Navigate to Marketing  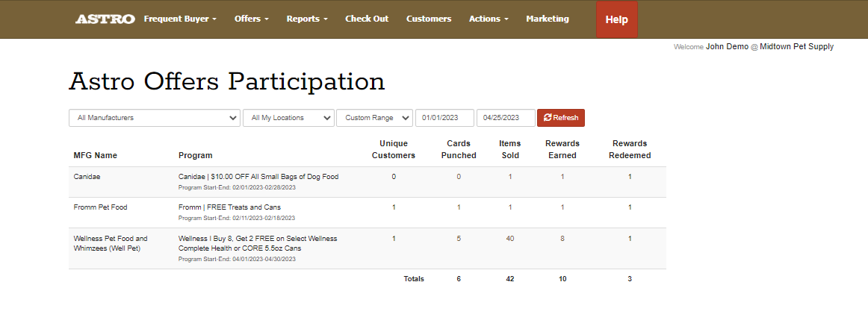547,19
